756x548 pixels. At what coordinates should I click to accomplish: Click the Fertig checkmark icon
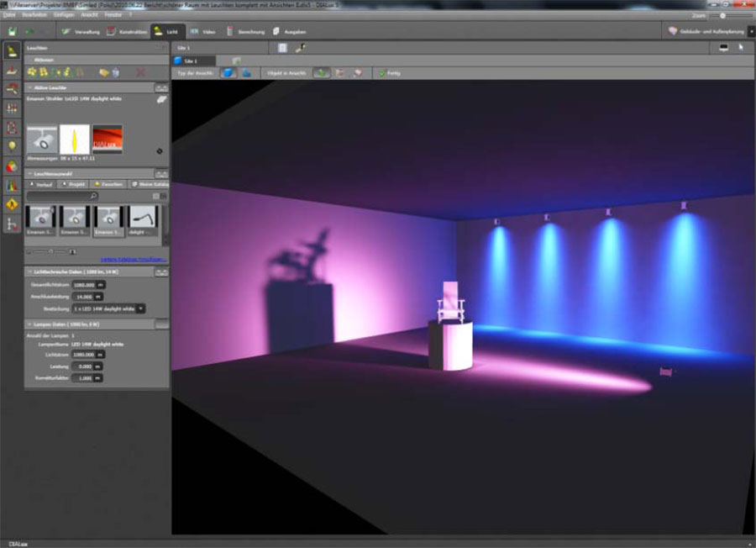pyautogui.click(x=382, y=73)
